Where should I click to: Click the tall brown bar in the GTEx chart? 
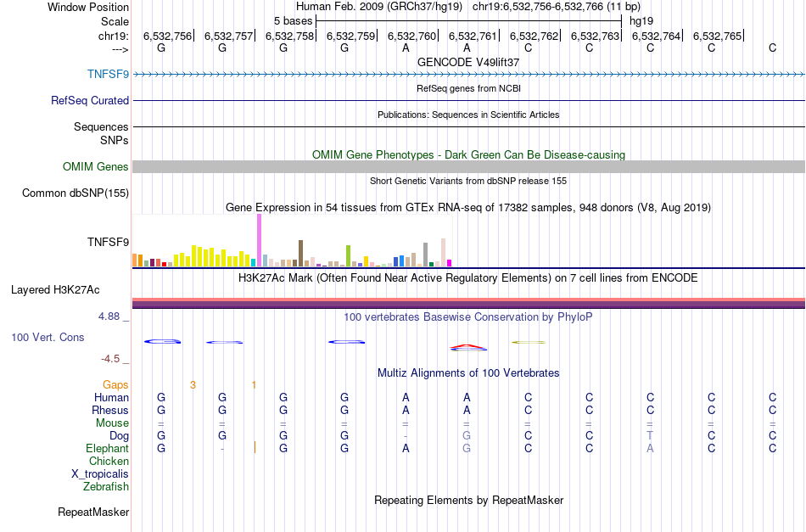tap(300, 253)
